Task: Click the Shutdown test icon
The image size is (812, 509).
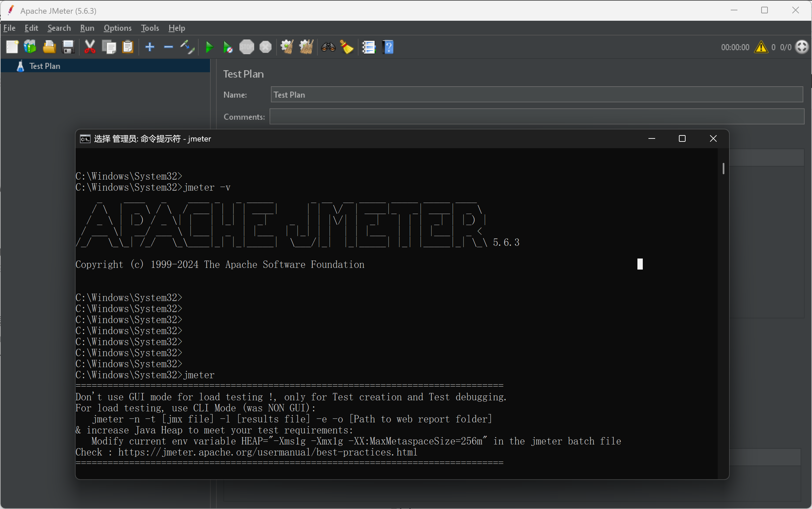Action: click(266, 47)
